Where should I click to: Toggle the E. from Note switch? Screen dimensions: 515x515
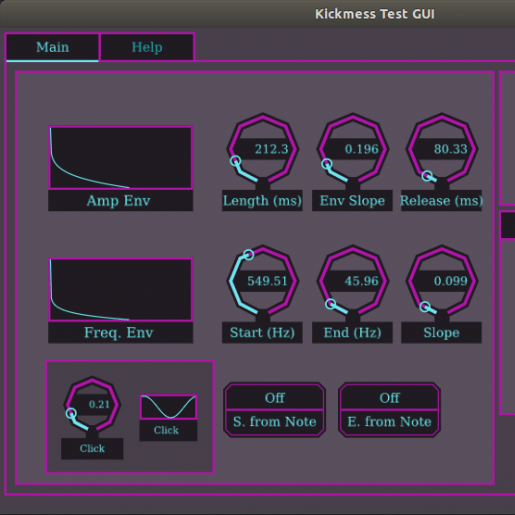click(x=389, y=410)
